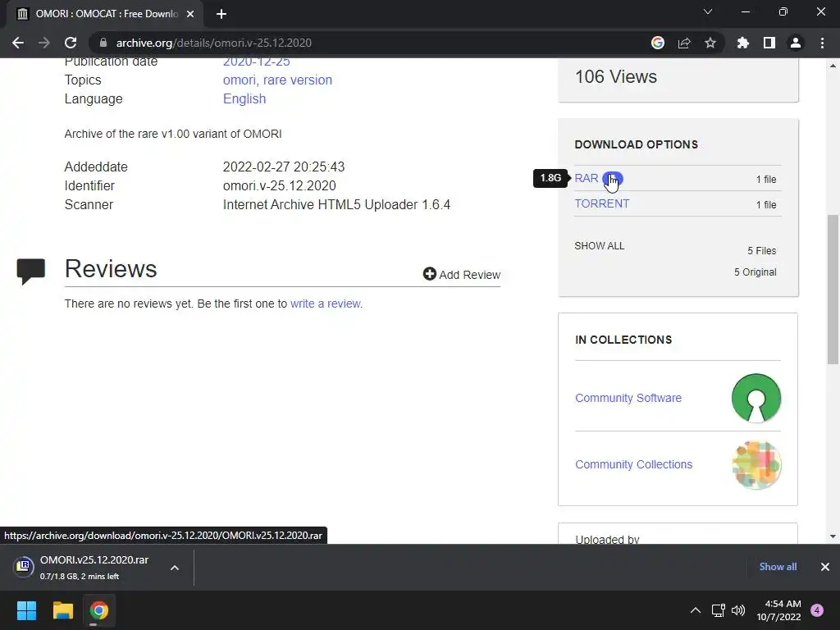Open File Explorer from taskbar
The width and height of the screenshot is (840, 630).
point(62,610)
